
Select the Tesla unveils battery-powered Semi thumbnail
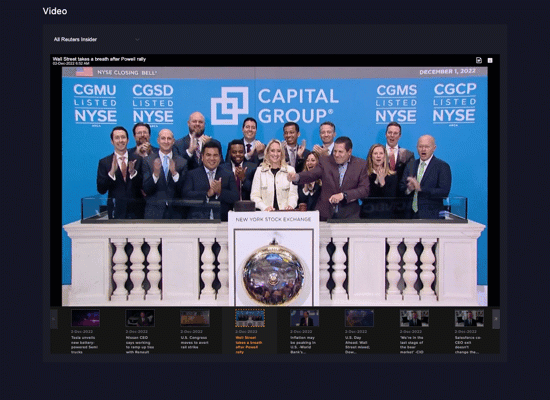point(85,318)
